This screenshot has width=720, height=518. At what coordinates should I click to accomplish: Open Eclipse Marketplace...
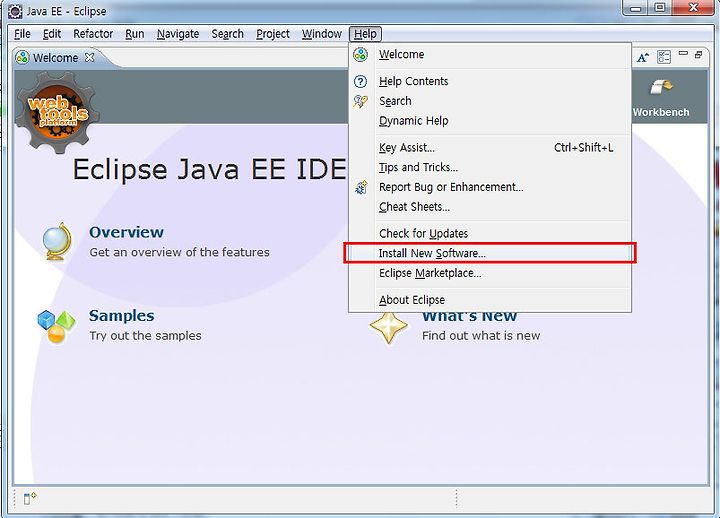(490, 273)
